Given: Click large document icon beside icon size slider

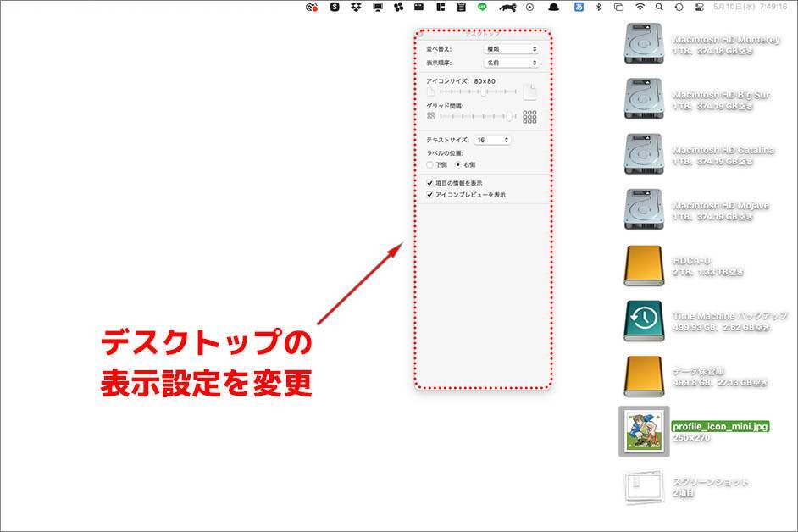Looking at the screenshot, I should (529, 91).
